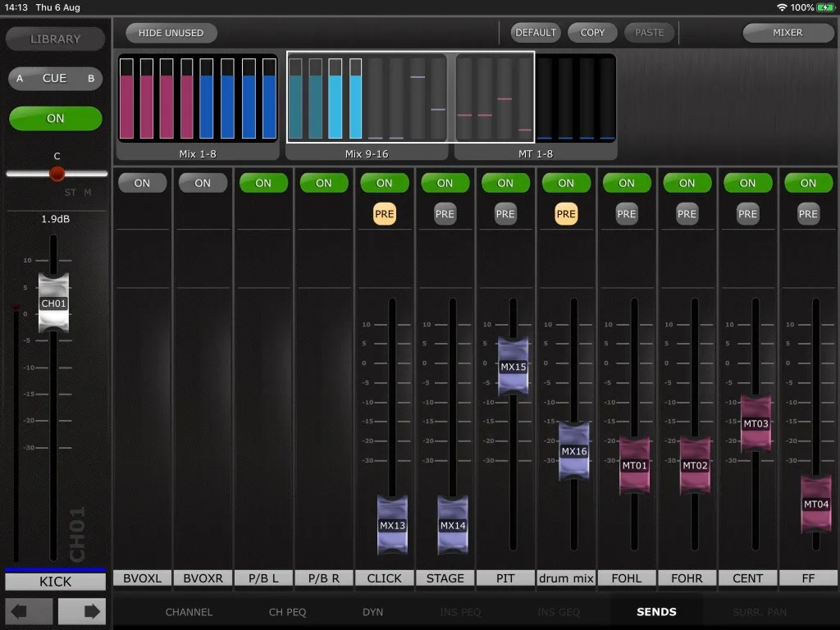Select the MT04 send fader

coord(816,504)
